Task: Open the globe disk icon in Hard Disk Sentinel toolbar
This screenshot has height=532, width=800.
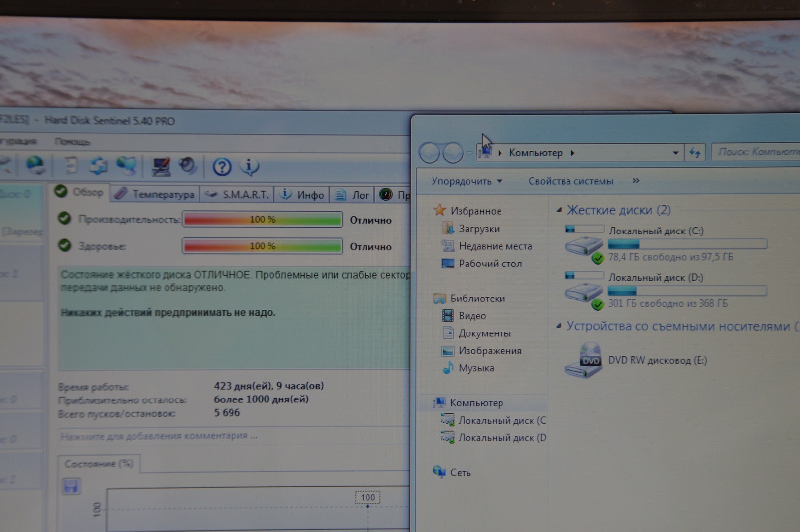Action: point(35,166)
